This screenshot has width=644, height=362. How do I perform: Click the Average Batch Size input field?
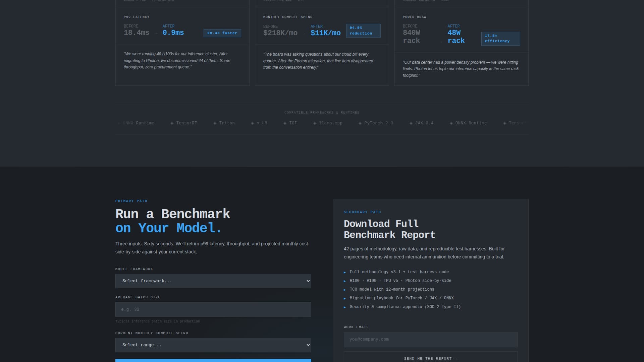click(x=213, y=309)
